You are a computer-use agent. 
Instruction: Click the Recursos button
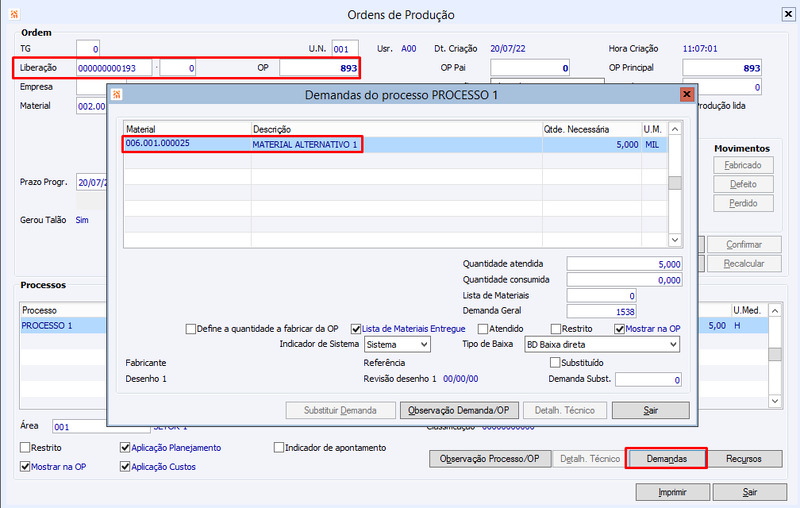pyautogui.click(x=744, y=459)
